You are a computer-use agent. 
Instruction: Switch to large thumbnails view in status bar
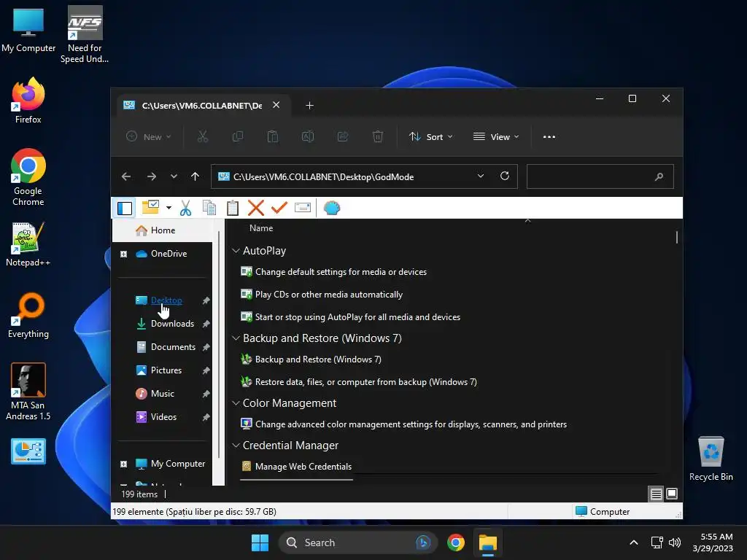(x=672, y=494)
